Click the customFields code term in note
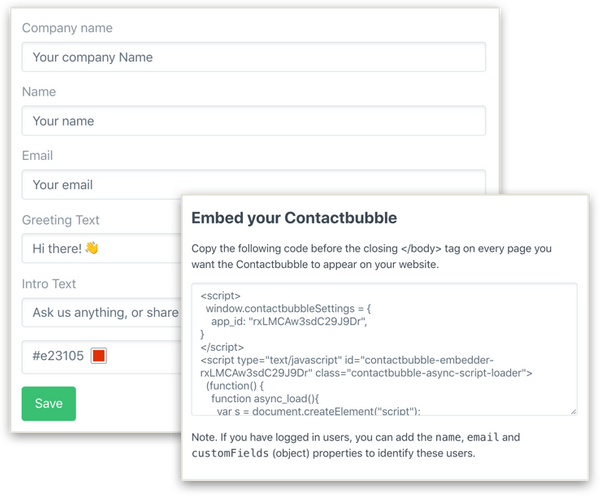 click(x=230, y=453)
